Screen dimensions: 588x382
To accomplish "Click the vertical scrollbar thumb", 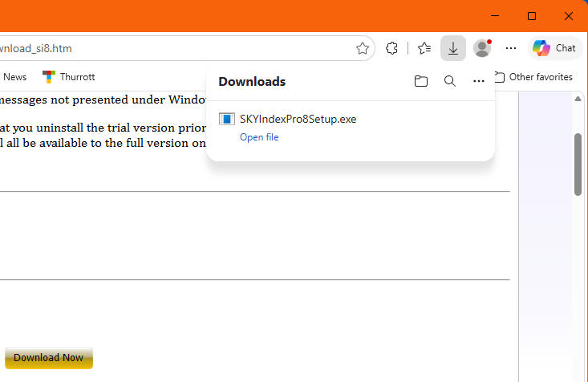I will (578, 165).
